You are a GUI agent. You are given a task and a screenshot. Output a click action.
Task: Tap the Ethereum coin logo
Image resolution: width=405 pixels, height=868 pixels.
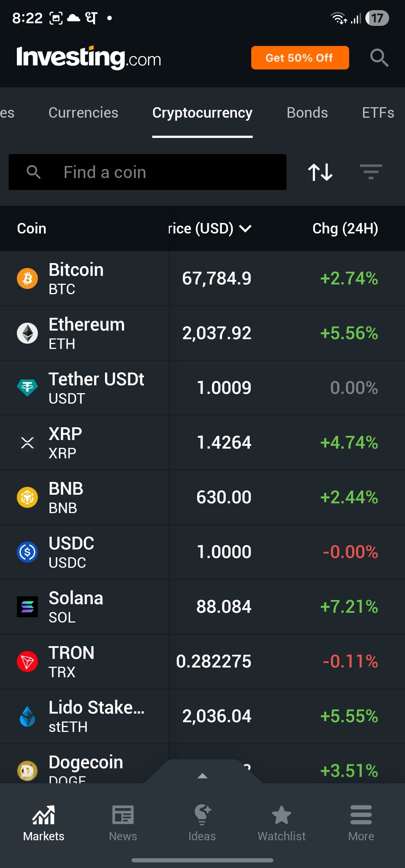[x=27, y=333]
